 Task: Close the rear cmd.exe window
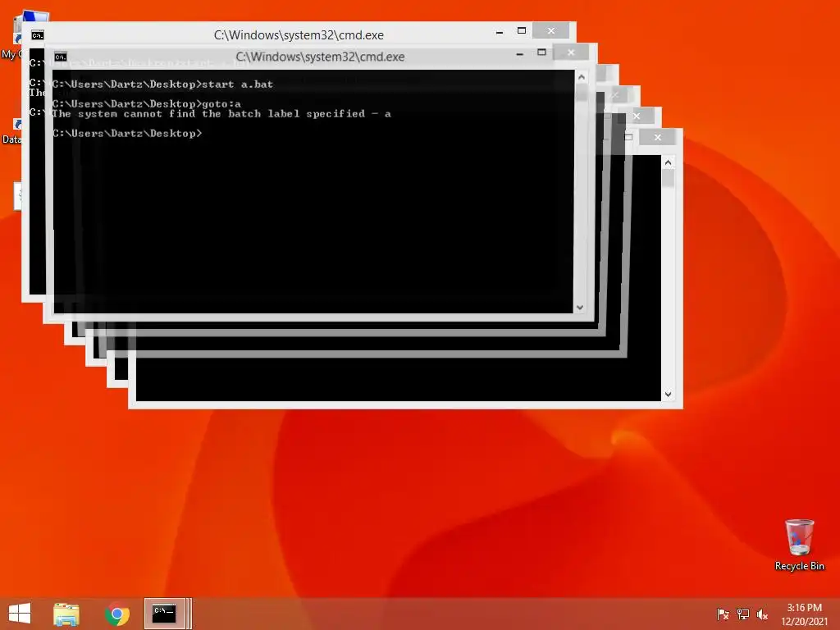pos(551,30)
